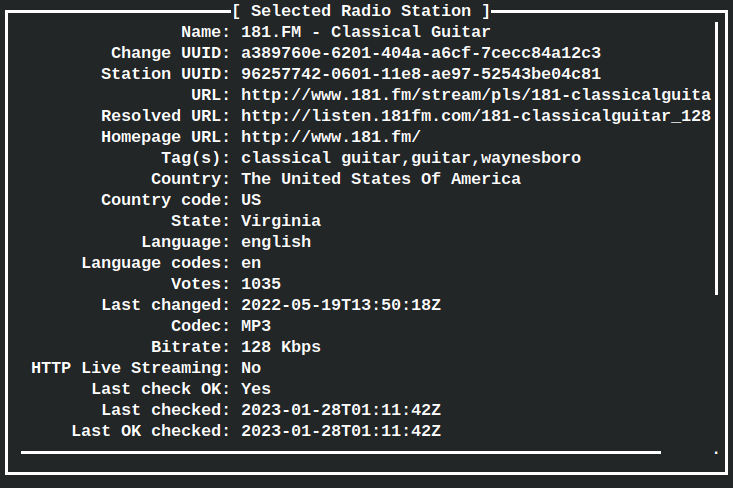
Task: Click the Last changed timestamp 2022-05-19
Action: click(x=341, y=305)
